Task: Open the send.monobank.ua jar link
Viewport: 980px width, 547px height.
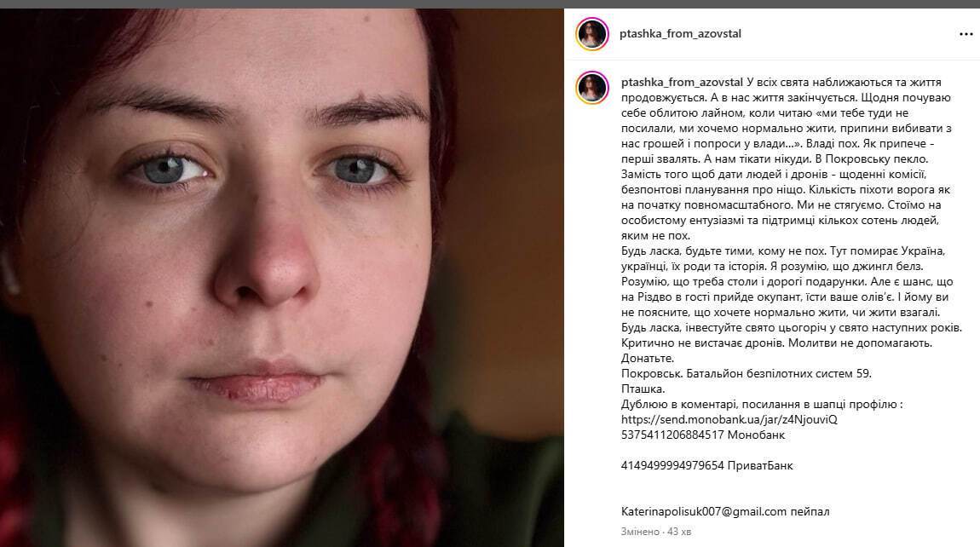Action: [x=729, y=419]
